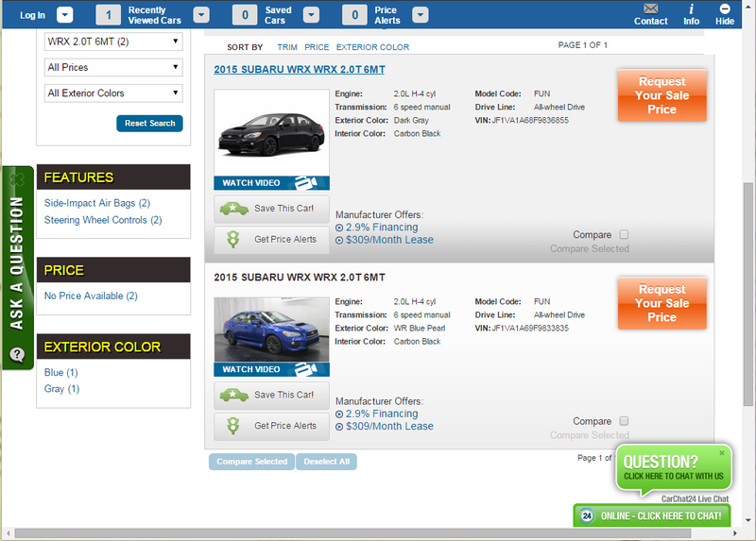This screenshot has width=756, height=541.
Task: Open the blue WRX thumbnail image
Action: (x=271, y=330)
